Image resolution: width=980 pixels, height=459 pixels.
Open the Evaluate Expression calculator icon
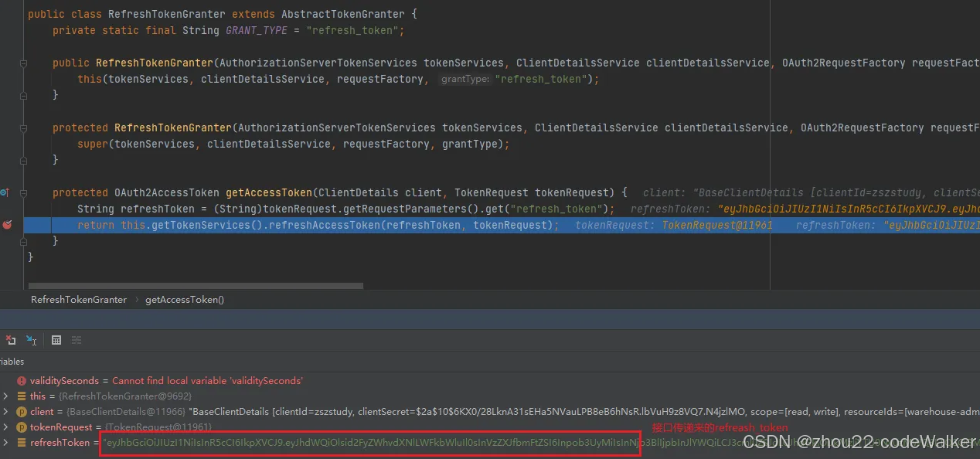56,340
